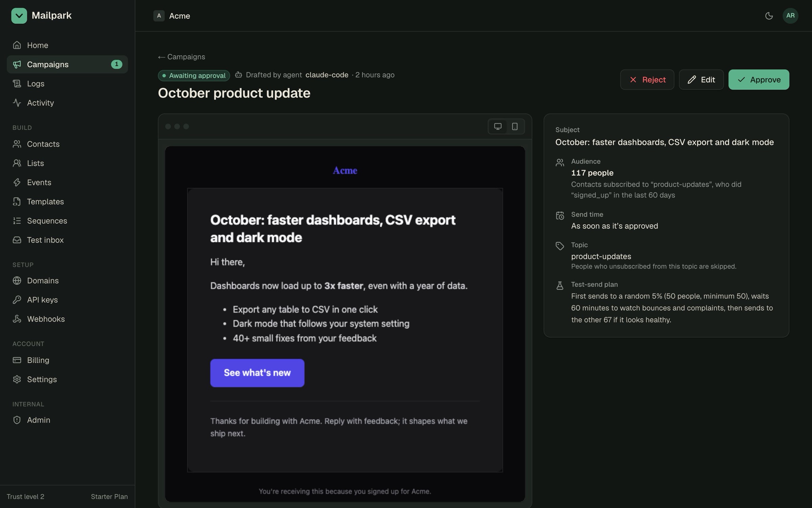The width and height of the screenshot is (812, 508).
Task: Click the 'October product update' page title
Action: pyautogui.click(x=234, y=93)
